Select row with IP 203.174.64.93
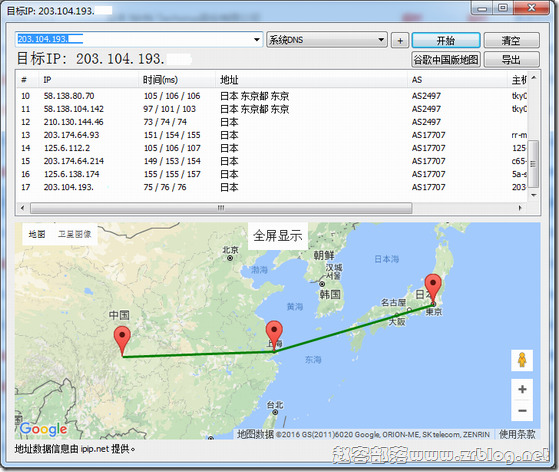Image resolution: width=559 pixels, height=472 pixels. [x=272, y=135]
